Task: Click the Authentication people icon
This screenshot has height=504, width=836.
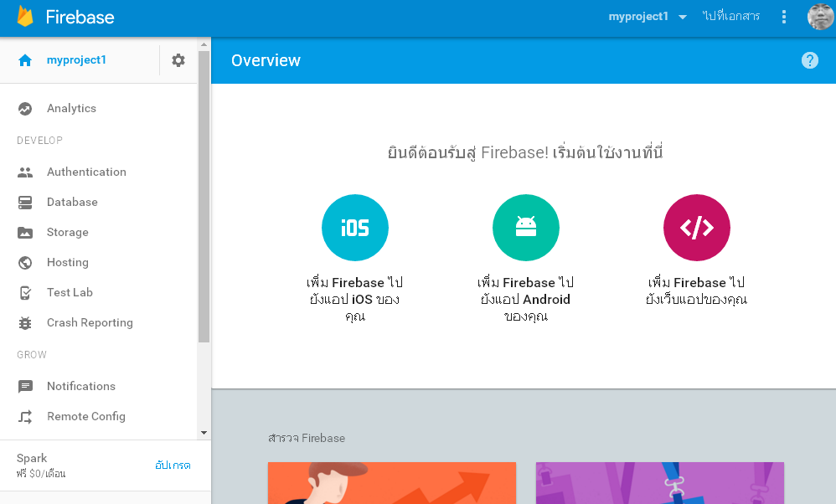Action: click(25, 172)
